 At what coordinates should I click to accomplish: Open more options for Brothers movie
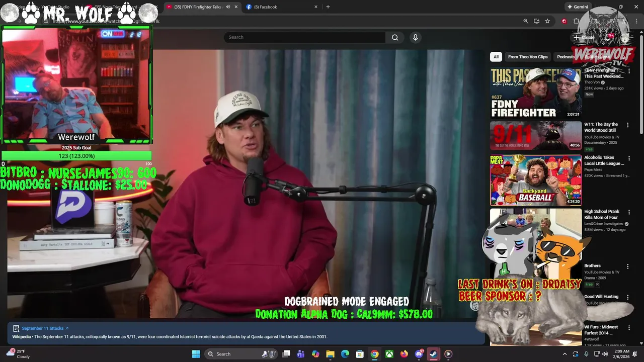click(x=627, y=266)
